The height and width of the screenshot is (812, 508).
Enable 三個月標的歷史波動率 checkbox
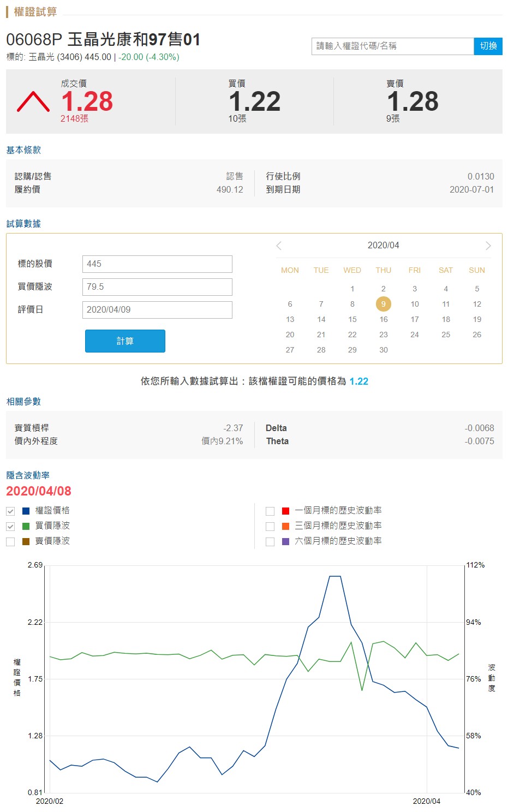[x=270, y=527]
